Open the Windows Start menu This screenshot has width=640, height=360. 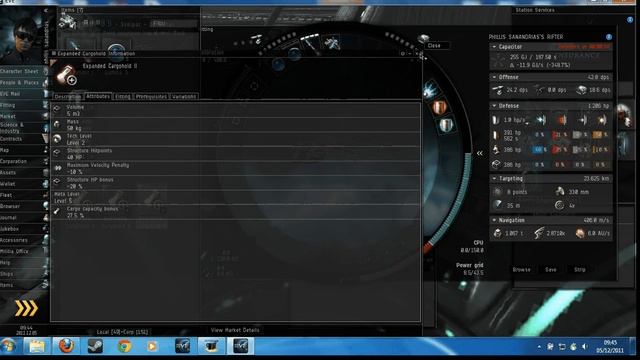8,347
